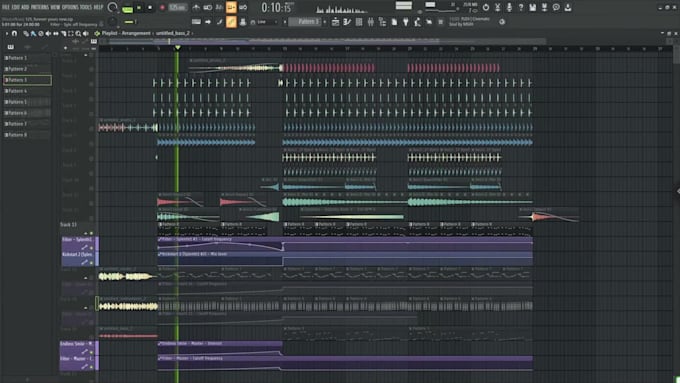Viewport: 680px width, 383px height.
Task: Open the chat bubble news icon
Action: click(556, 7)
